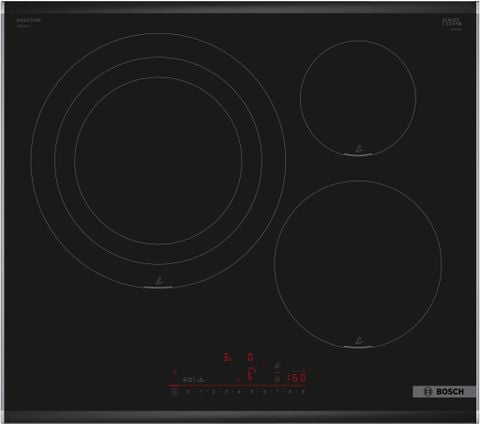Viewport: 480px width, 424px height.
Task: Tap the red timer display reading 60
Action: click(x=297, y=378)
